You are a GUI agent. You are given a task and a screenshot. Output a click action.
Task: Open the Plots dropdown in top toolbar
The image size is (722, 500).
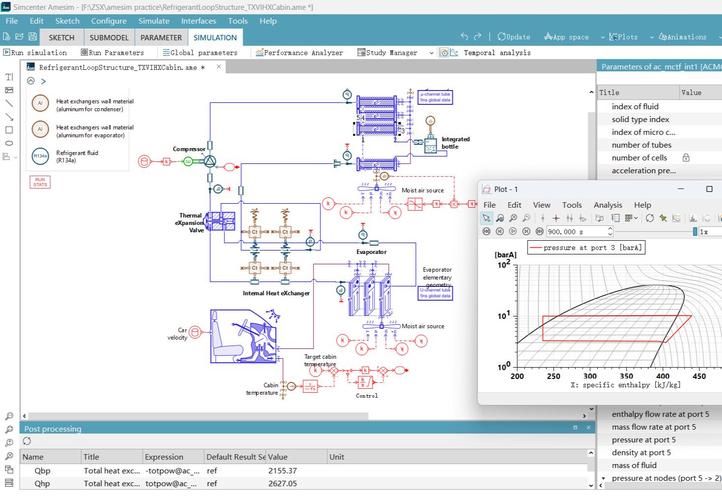tap(624, 37)
